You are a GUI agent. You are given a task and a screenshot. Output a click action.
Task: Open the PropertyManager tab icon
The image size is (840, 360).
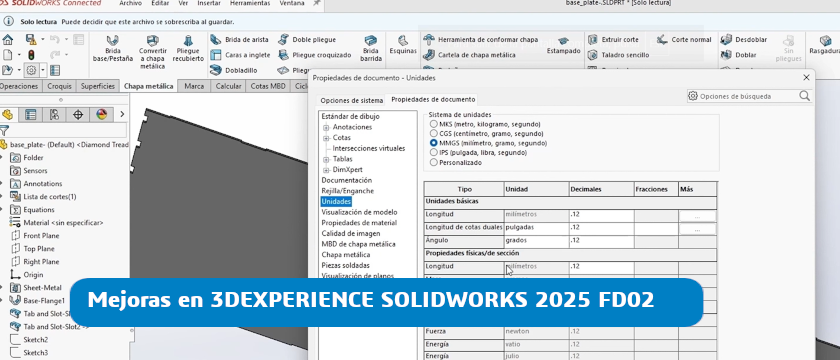point(31,114)
